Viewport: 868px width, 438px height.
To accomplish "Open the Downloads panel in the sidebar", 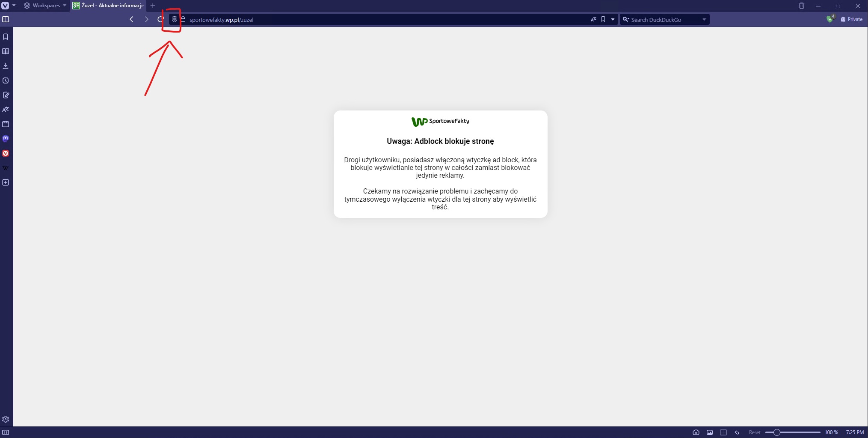I will pos(6,66).
